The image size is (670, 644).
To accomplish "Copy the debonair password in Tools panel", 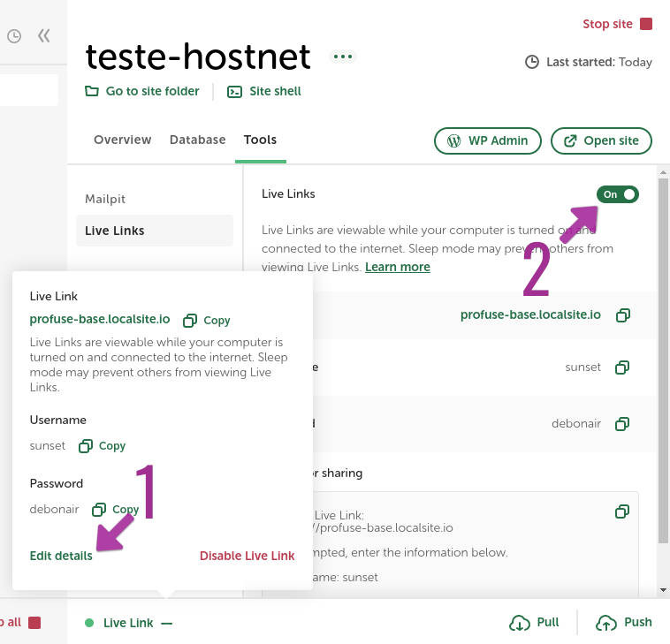I will (x=622, y=424).
